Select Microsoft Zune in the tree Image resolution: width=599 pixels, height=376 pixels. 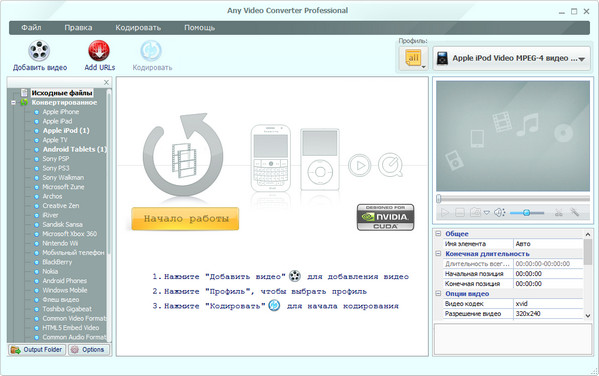(x=63, y=187)
